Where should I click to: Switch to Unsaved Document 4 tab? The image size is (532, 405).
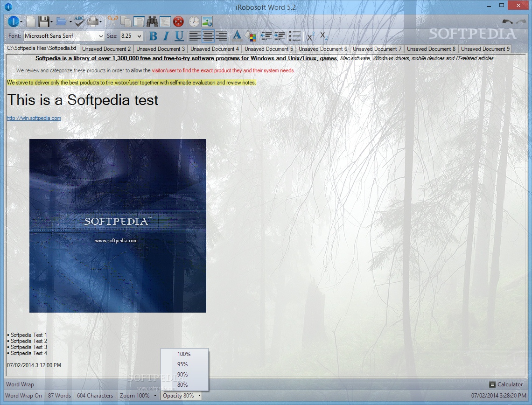point(214,49)
